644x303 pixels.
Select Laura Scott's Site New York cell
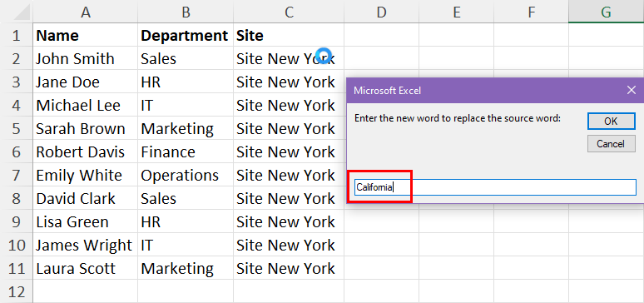[289, 268]
